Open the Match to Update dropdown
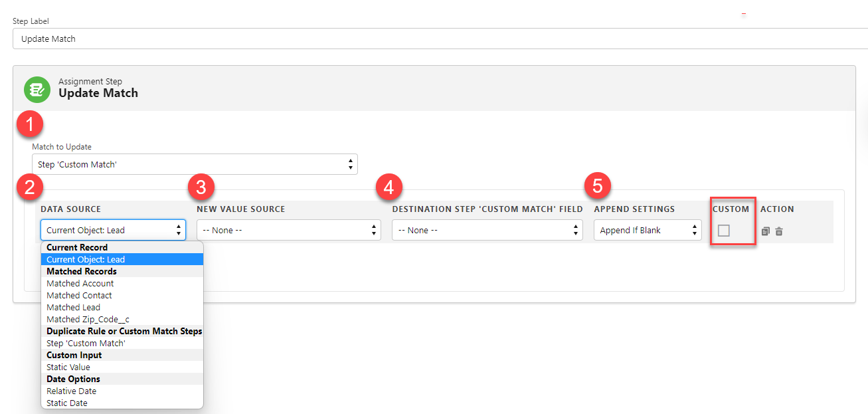The image size is (868, 414). [x=195, y=164]
